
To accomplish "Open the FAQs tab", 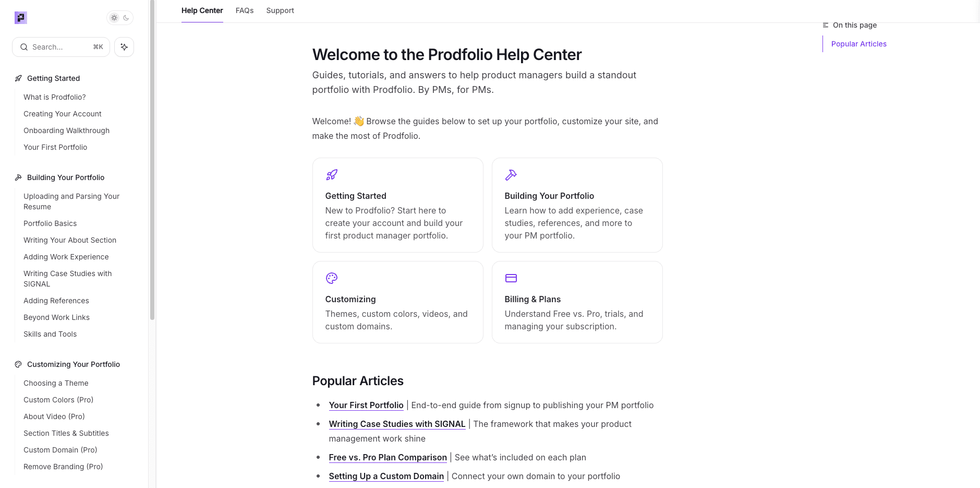I will click(245, 10).
